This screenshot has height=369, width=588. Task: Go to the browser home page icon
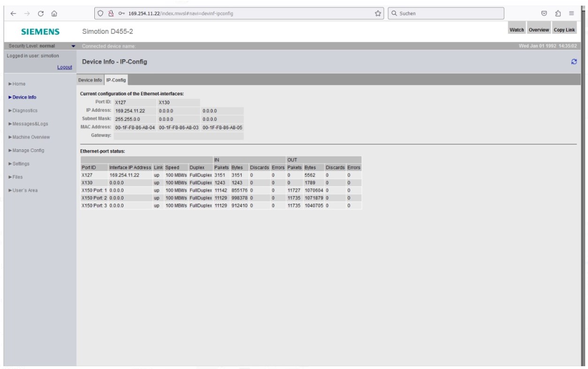pyautogui.click(x=54, y=14)
